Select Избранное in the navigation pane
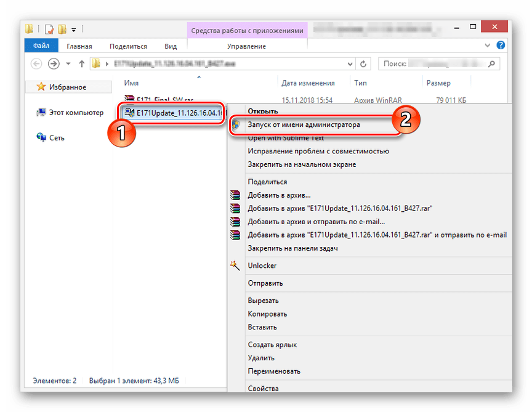The height and width of the screenshot is (412, 532). pos(68,87)
